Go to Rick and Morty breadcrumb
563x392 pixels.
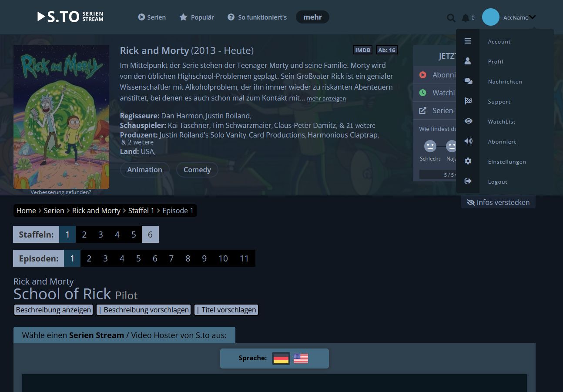click(x=96, y=211)
